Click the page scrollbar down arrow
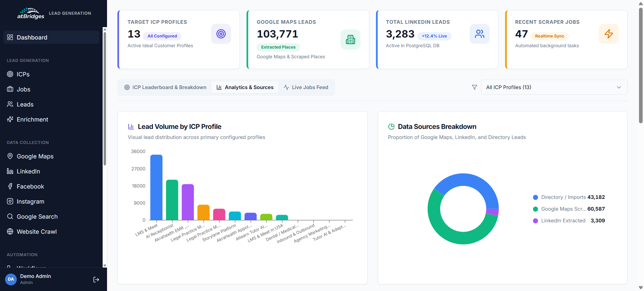 (641, 288)
